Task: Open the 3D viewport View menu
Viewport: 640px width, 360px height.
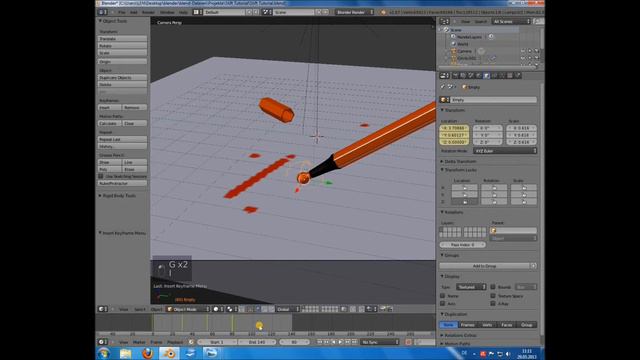Action: (123, 309)
